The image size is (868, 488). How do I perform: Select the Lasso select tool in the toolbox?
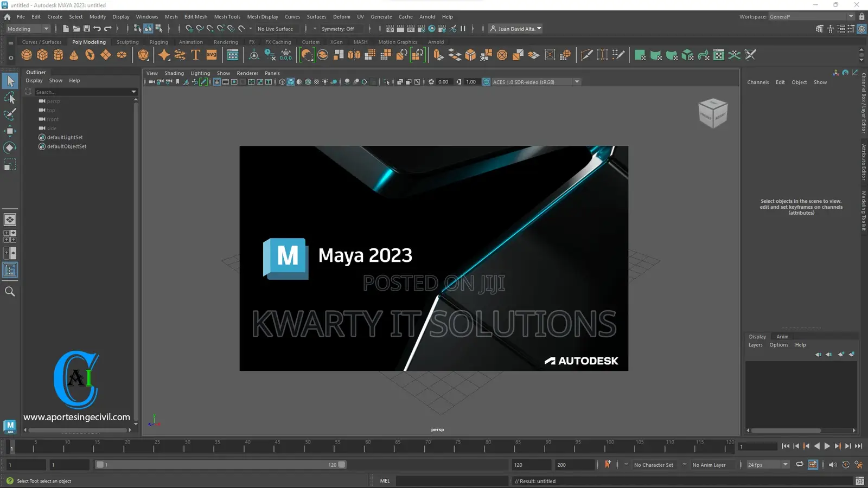click(x=10, y=98)
